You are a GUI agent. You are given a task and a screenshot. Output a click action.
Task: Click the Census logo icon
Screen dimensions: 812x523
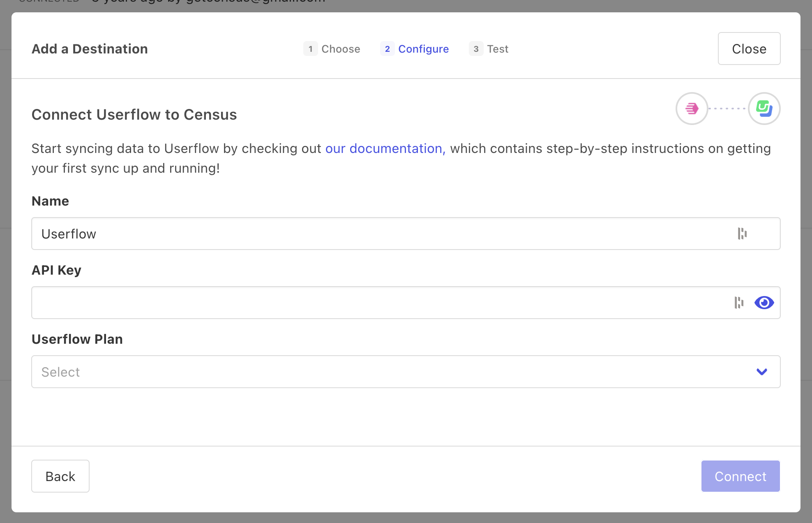tap(764, 108)
